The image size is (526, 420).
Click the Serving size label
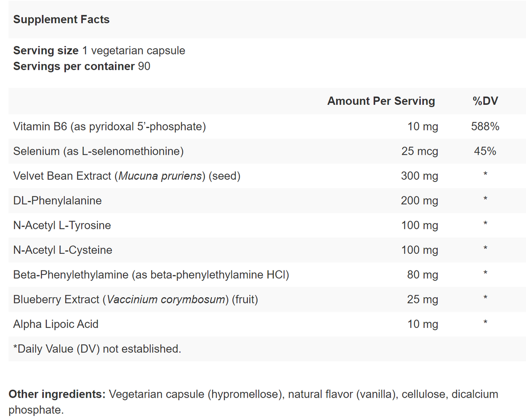pyautogui.click(x=46, y=50)
